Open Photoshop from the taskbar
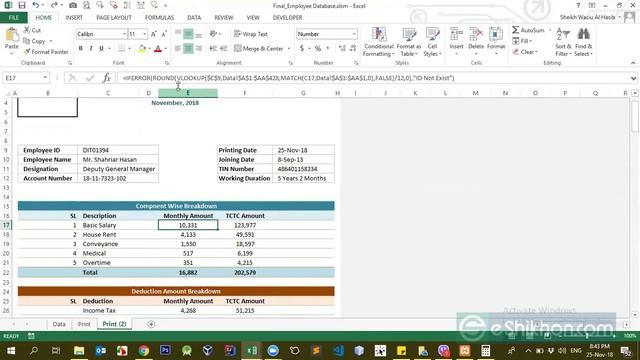640x360 pixels. pos(165,350)
